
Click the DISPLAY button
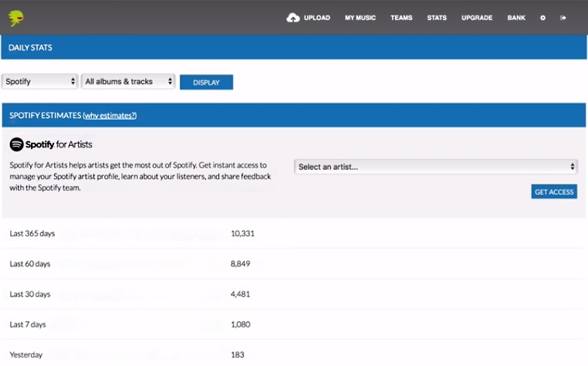tap(206, 82)
